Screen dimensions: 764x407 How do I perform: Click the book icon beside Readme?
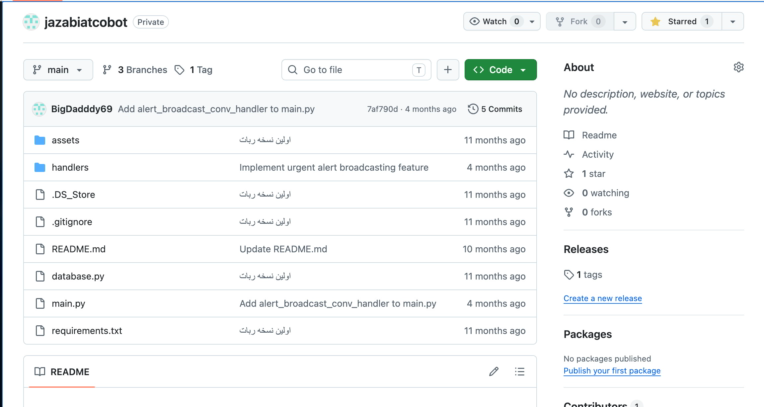[569, 135]
